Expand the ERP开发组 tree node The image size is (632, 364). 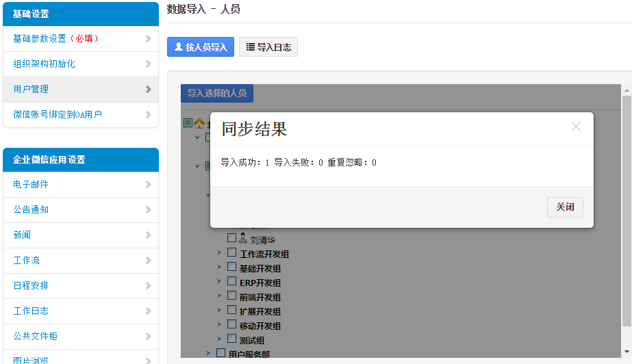(x=220, y=281)
